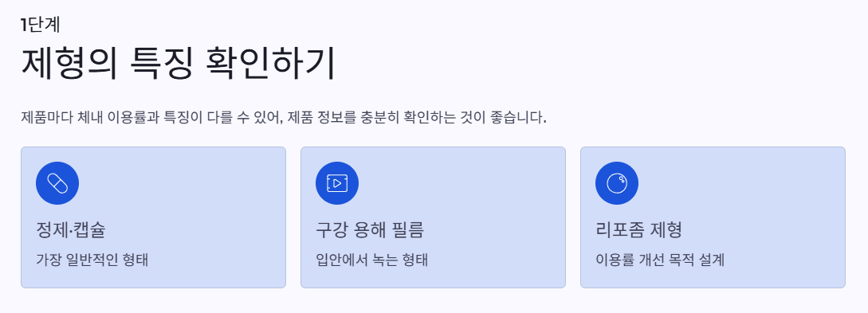Click empty area beside the capsule icon
The height and width of the screenshot is (313, 868).
[x=183, y=183]
